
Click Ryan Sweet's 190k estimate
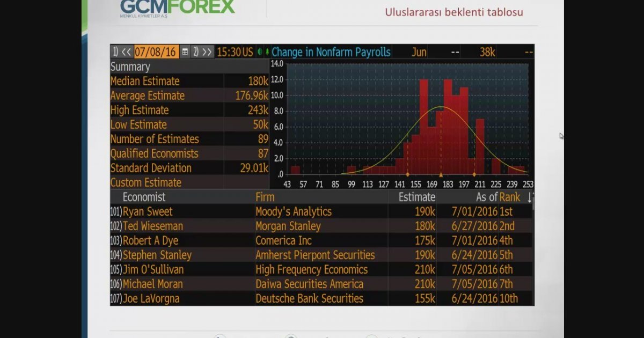[425, 211]
